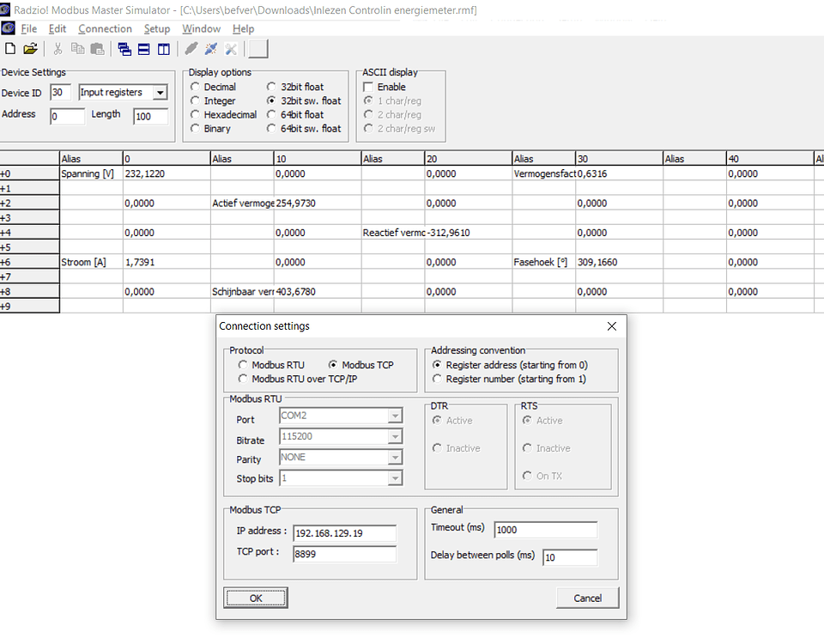
Task: Click the Copy toolbar icon
Action: click(x=78, y=49)
